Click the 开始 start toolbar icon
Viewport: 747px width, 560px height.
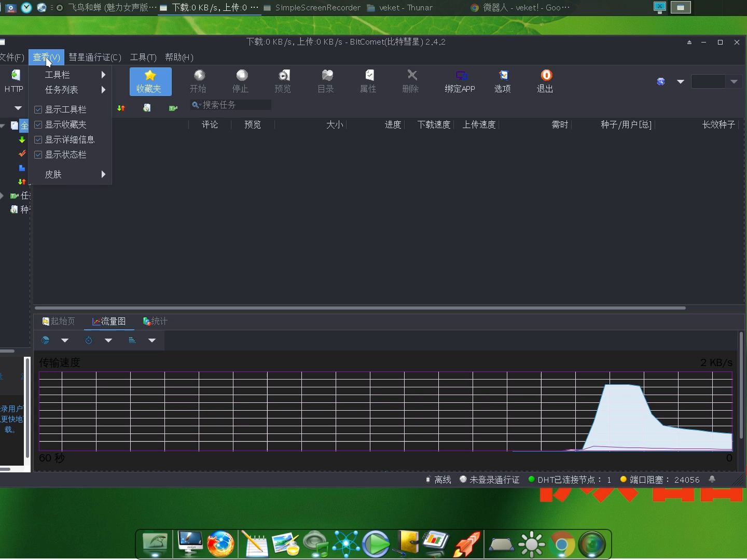pyautogui.click(x=199, y=81)
